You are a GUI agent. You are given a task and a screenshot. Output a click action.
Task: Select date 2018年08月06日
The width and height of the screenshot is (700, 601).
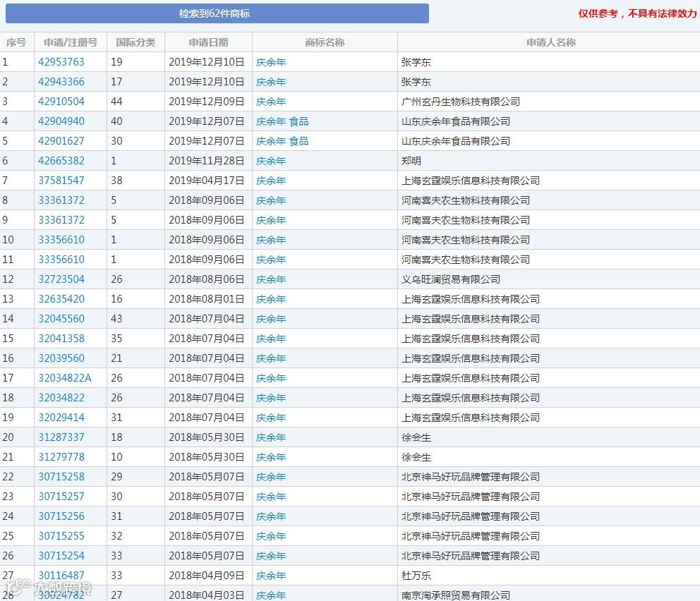pyautogui.click(x=207, y=279)
